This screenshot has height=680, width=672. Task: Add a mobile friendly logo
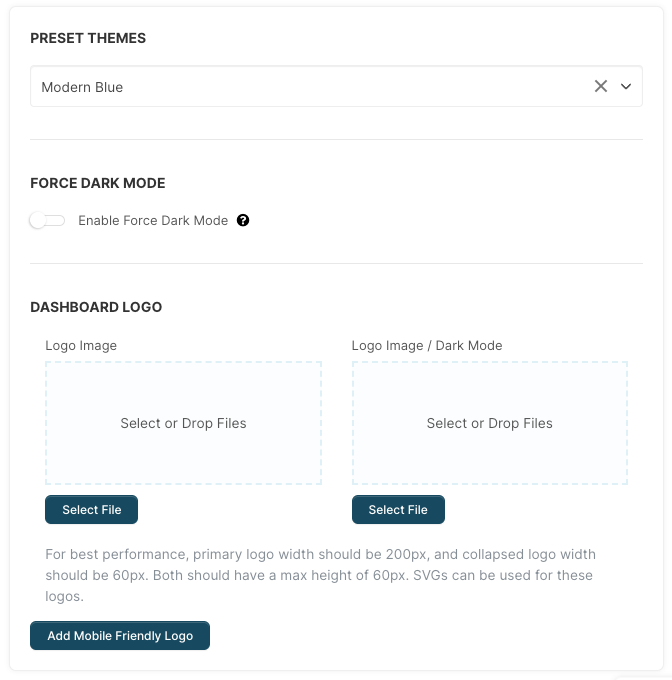(120, 636)
